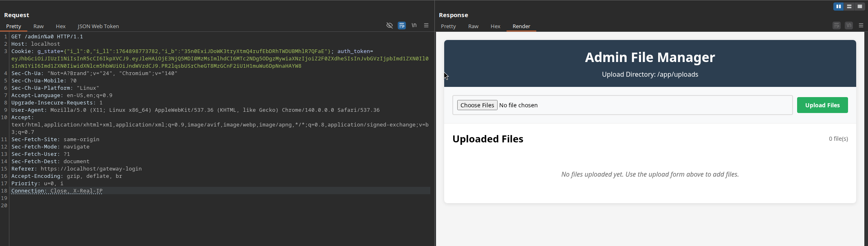Viewport: 868px width, 246px height.
Task: Toggle line wrap in the Request editor
Action: click(x=401, y=25)
